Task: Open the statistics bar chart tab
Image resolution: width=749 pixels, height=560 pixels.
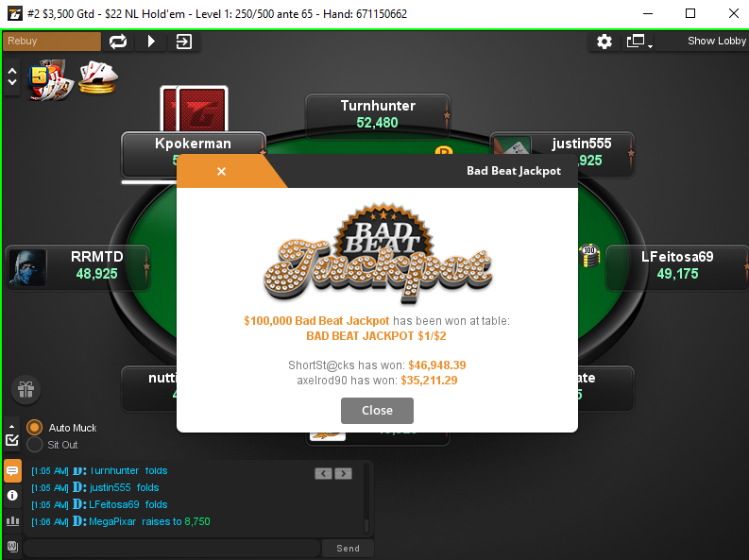Action: (12, 521)
